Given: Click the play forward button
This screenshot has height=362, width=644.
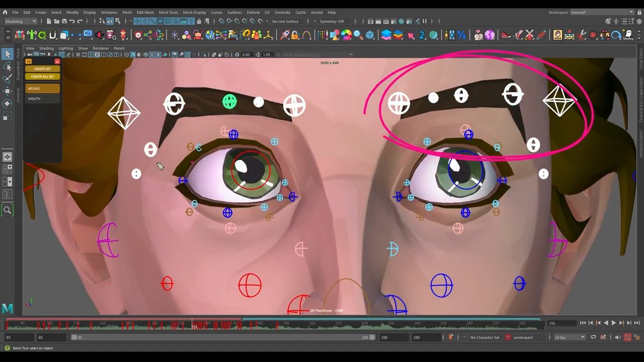Looking at the screenshot, I should point(613,323).
